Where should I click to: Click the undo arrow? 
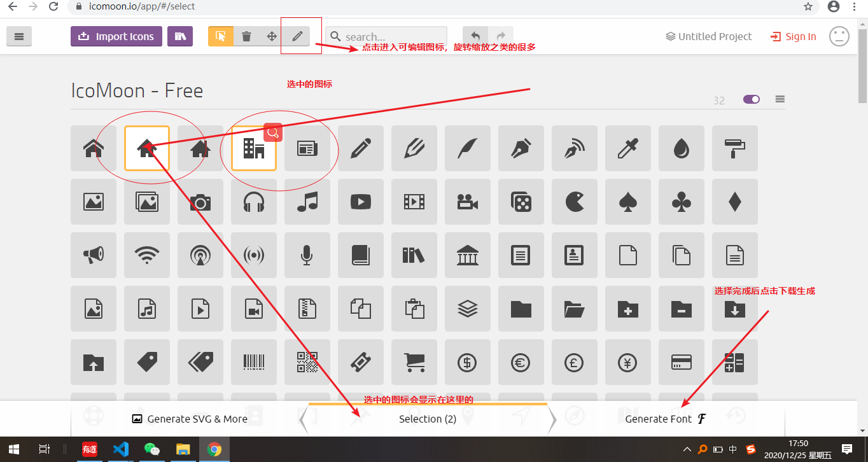coord(475,36)
